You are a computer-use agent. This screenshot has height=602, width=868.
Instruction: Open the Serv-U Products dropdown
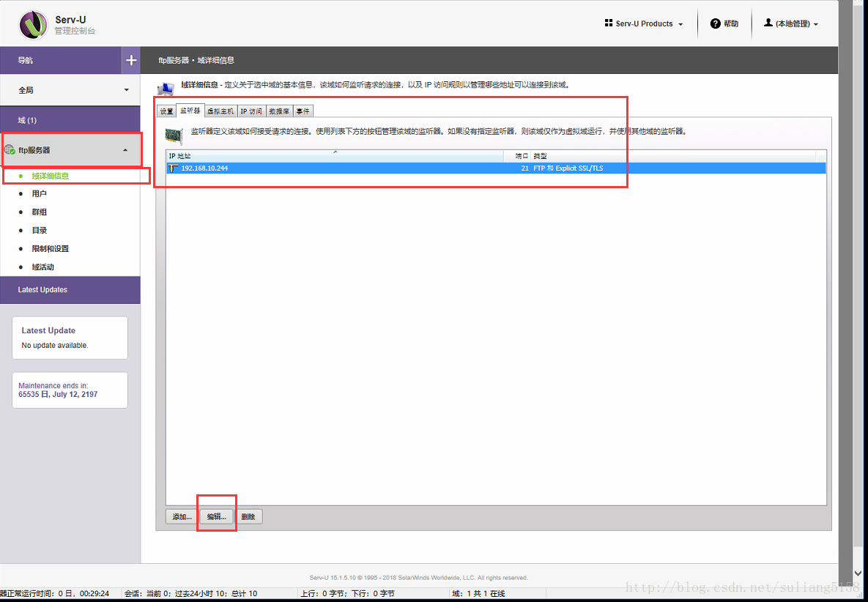tap(644, 23)
